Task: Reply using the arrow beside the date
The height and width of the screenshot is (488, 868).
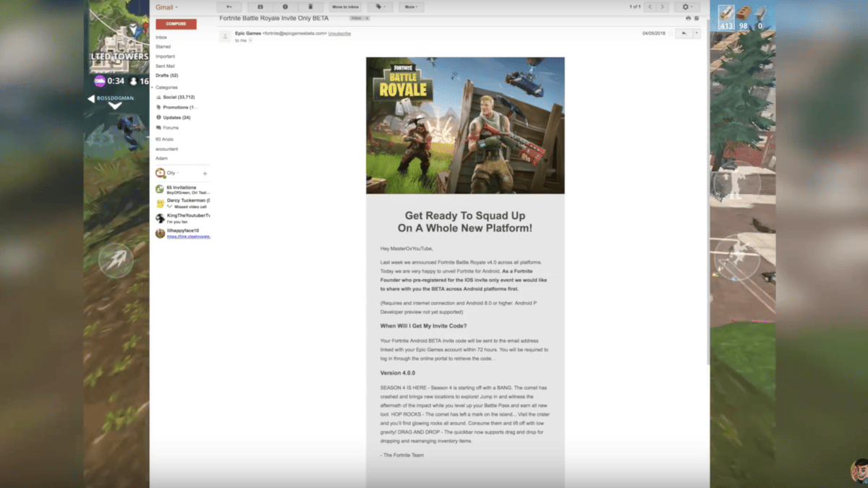Action: (684, 33)
